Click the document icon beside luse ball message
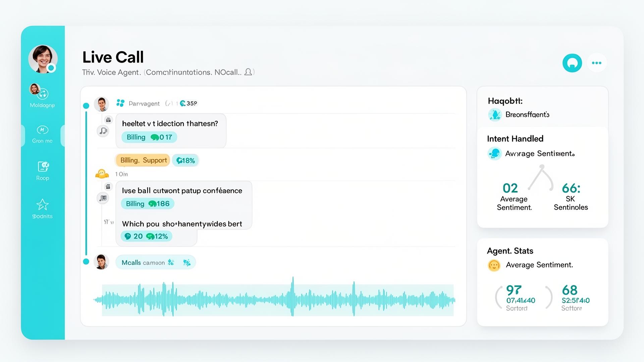644x362 pixels. [103, 198]
